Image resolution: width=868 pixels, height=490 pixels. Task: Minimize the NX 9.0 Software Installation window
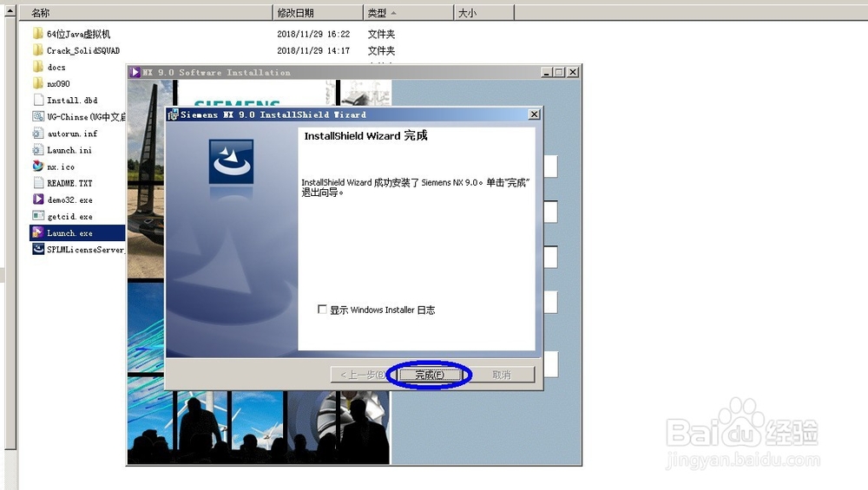coord(546,72)
